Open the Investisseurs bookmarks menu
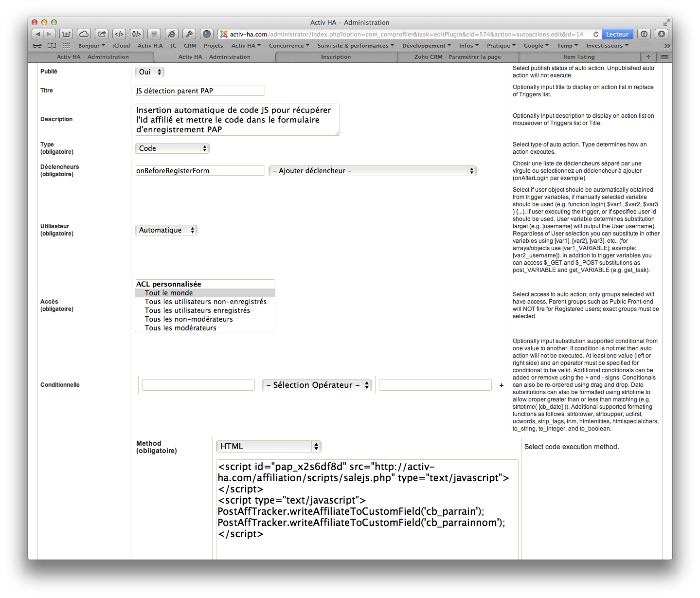The image size is (700, 598). coord(607,46)
